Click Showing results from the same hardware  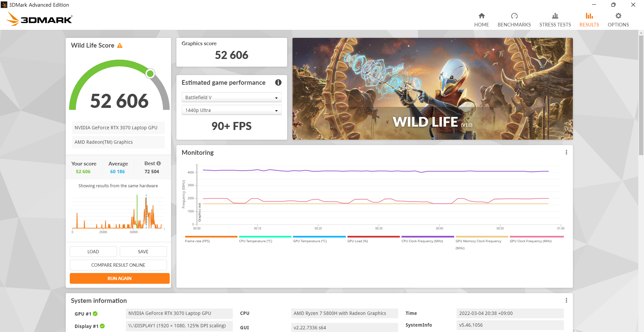(x=118, y=186)
